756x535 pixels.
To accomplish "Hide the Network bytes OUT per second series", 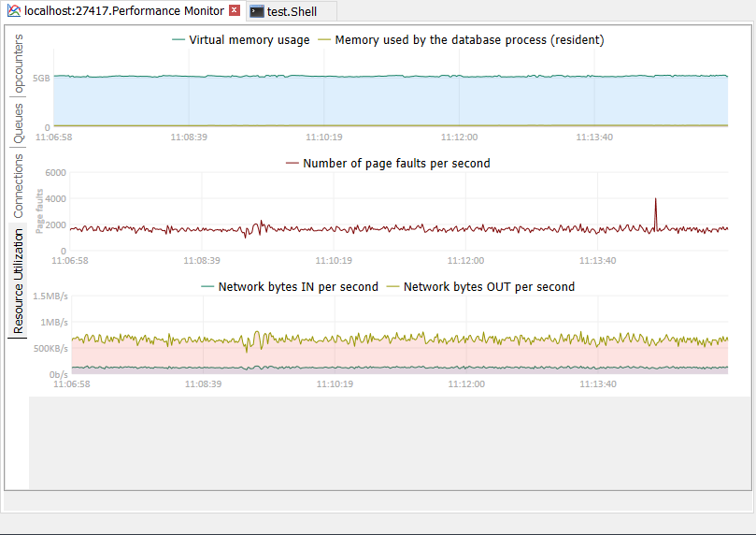I will tap(489, 286).
